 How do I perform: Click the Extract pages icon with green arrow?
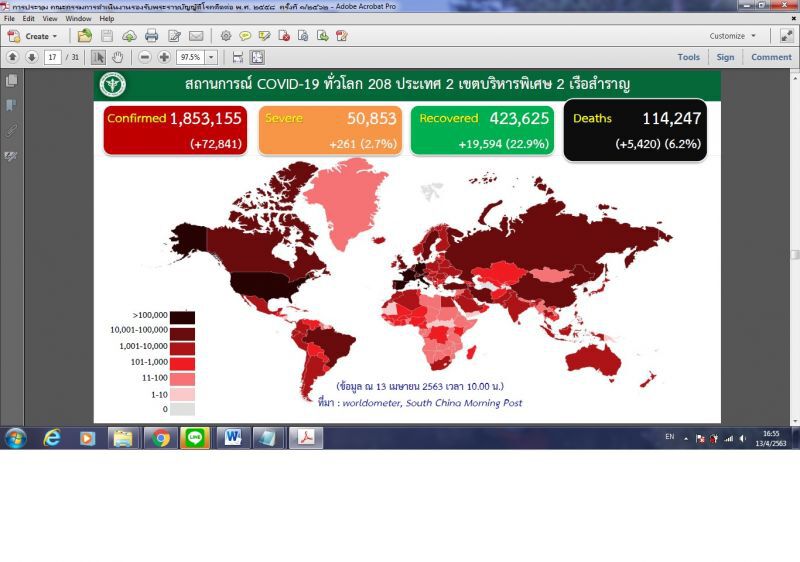coord(322,36)
